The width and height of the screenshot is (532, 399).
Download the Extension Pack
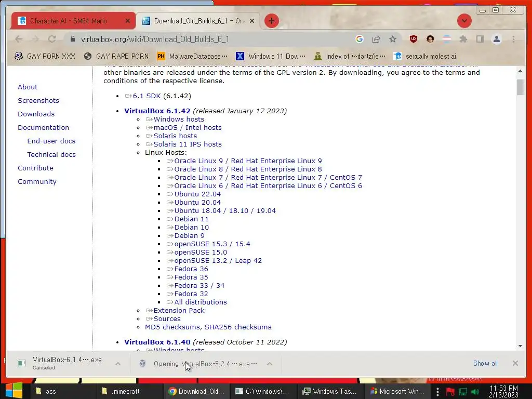coord(179,311)
